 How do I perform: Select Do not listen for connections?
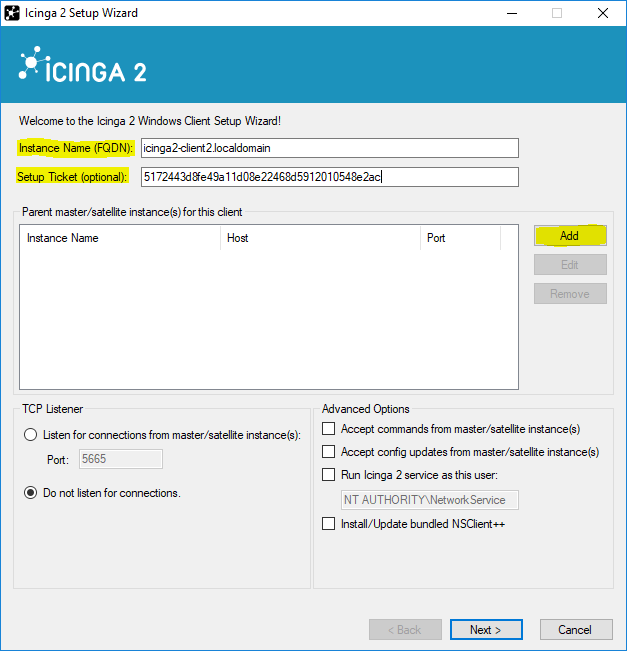click(30, 493)
